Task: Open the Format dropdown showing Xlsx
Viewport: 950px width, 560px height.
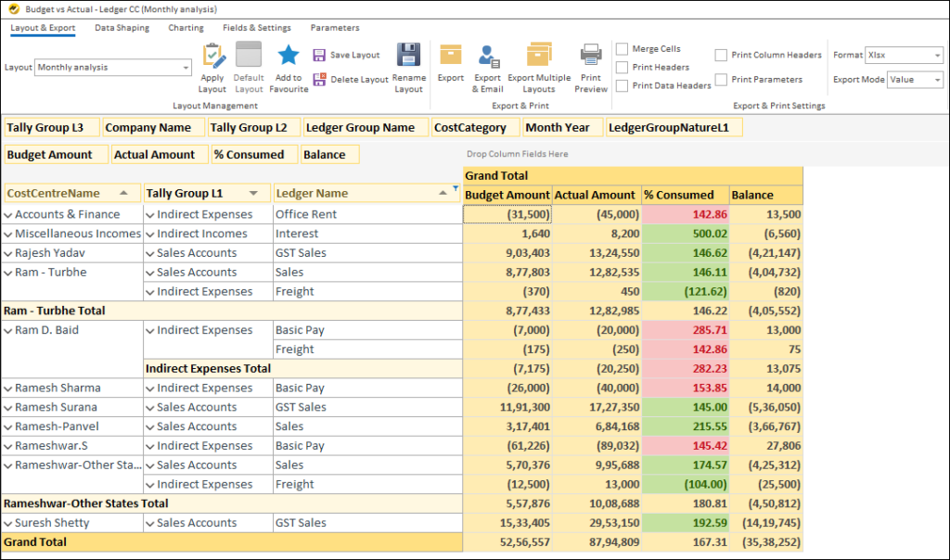Action: click(x=937, y=56)
